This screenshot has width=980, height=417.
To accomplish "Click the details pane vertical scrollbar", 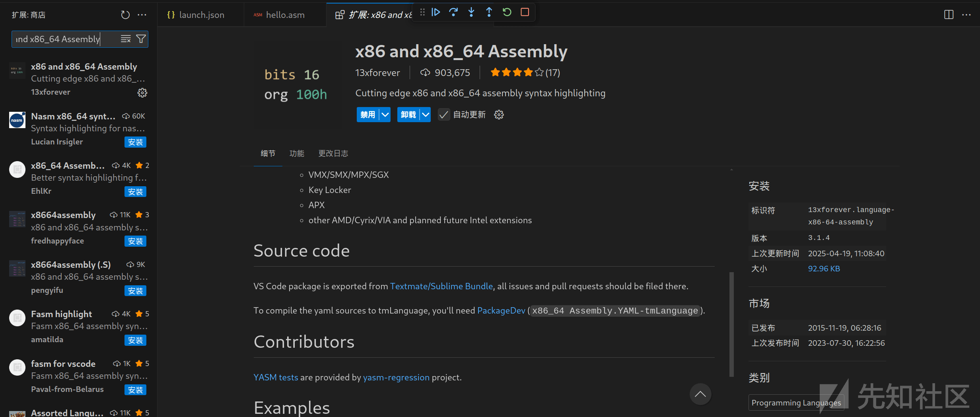I will (x=731, y=324).
